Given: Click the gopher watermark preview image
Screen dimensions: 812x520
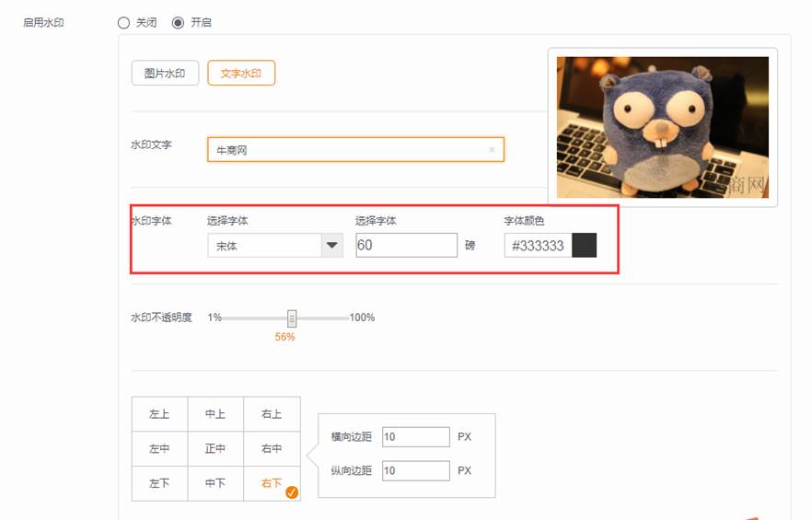Looking at the screenshot, I should click(663, 127).
